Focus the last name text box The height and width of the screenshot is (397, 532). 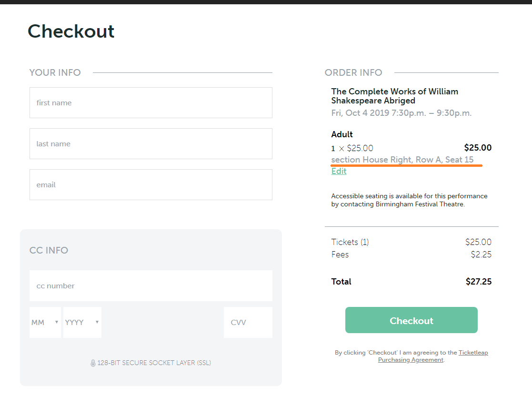point(151,143)
